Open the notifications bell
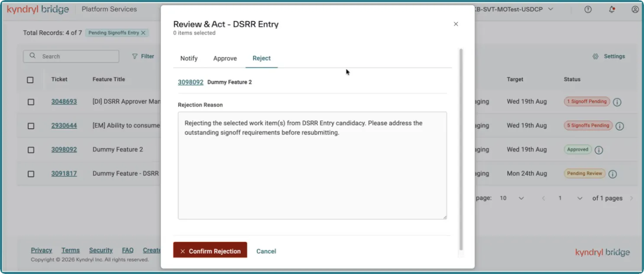The height and width of the screenshot is (274, 644). coord(612,9)
